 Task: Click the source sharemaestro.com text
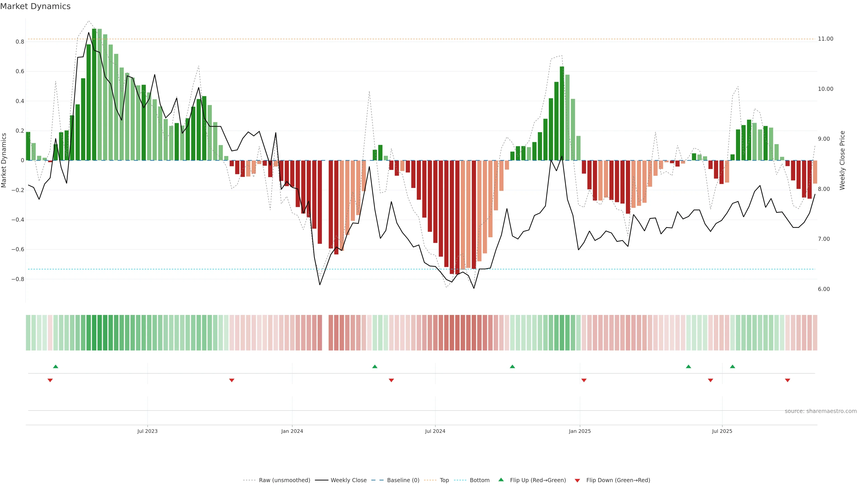821,411
